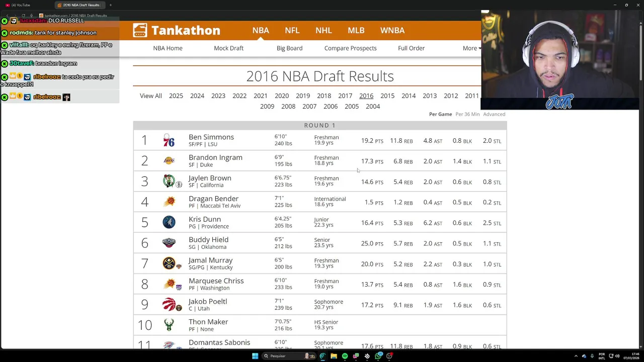Image resolution: width=644 pixels, height=362 pixels.
Task: Select the WNBA league tab
Action: coord(392,30)
